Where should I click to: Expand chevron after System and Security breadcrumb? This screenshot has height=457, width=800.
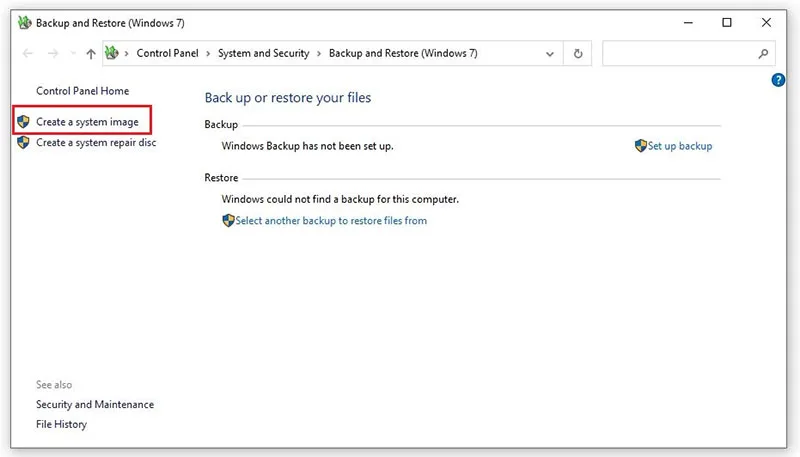(x=319, y=54)
